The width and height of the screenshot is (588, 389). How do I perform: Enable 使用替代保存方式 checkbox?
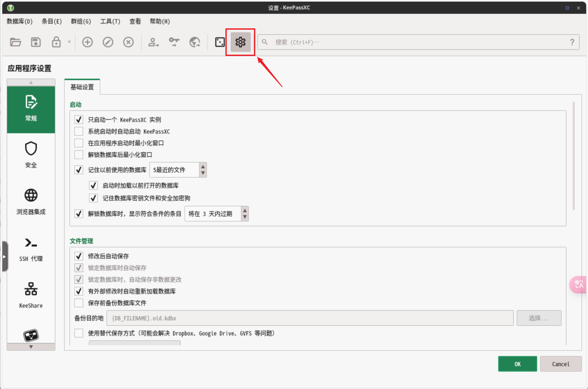(79, 333)
